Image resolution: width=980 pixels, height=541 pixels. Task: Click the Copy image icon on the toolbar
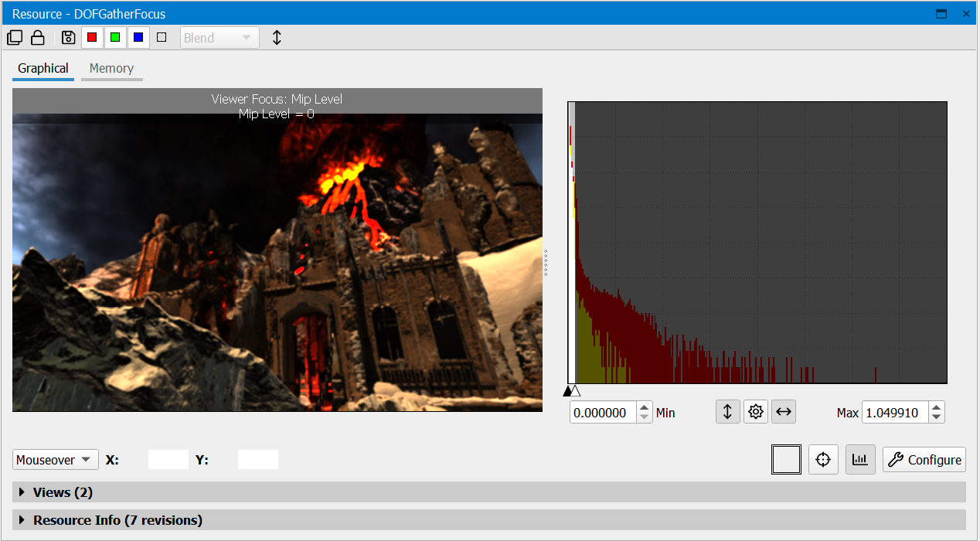point(14,37)
